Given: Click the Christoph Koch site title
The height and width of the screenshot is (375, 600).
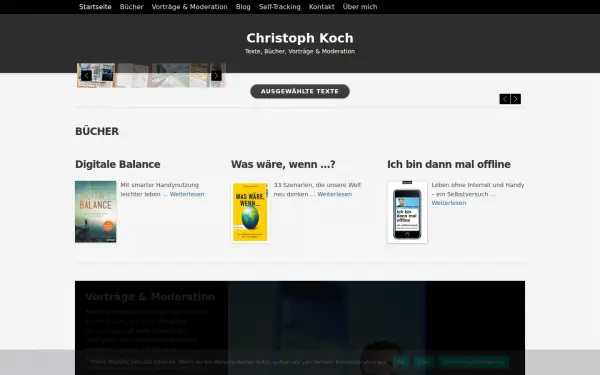Looking at the screenshot, I should click(x=300, y=38).
